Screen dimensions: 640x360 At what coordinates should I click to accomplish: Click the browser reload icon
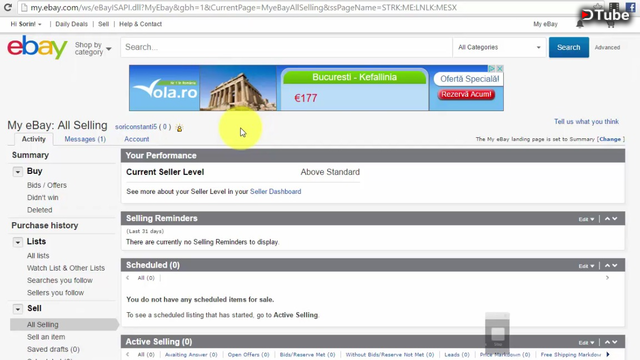[x=7, y=7]
